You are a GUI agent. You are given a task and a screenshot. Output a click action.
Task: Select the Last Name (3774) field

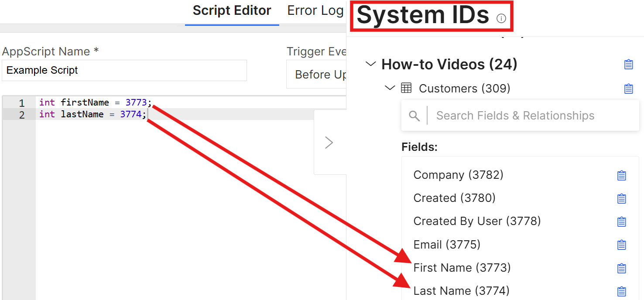462,291
